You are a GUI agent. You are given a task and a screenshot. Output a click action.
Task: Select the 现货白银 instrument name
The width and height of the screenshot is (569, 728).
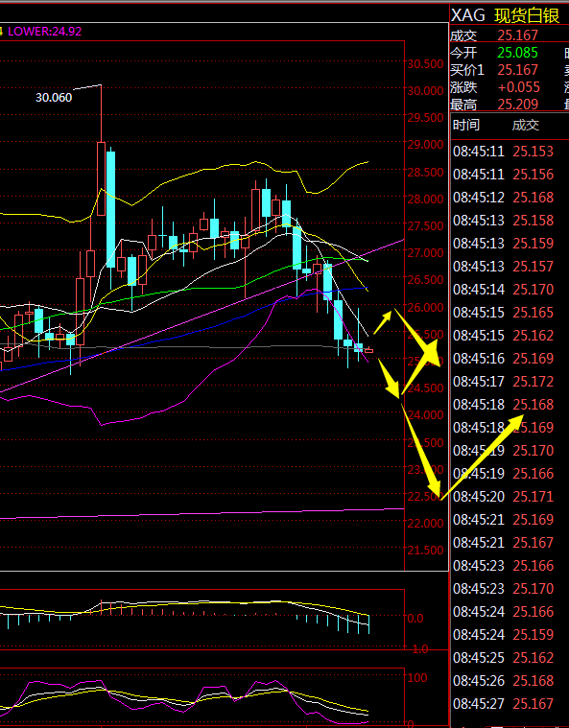click(526, 15)
